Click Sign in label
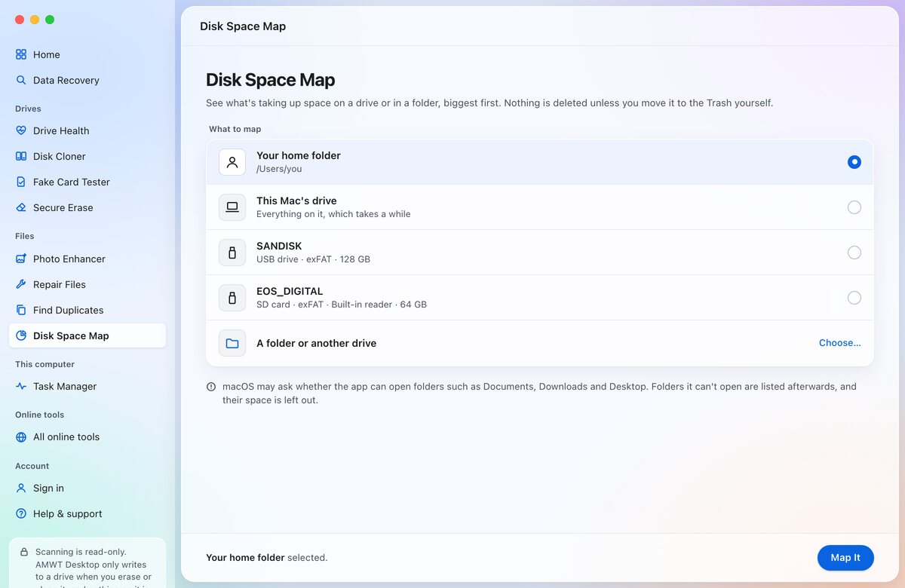Image resolution: width=905 pixels, height=588 pixels. [x=48, y=488]
